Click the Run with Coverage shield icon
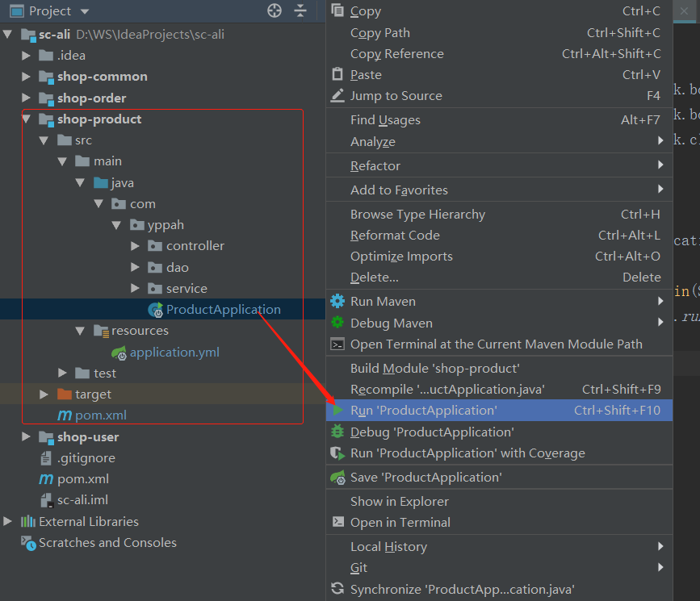This screenshot has width=700, height=601. 337,453
